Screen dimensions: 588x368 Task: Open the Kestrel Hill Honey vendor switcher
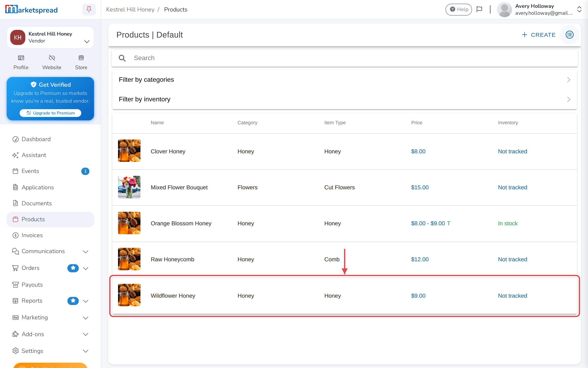[50, 37]
